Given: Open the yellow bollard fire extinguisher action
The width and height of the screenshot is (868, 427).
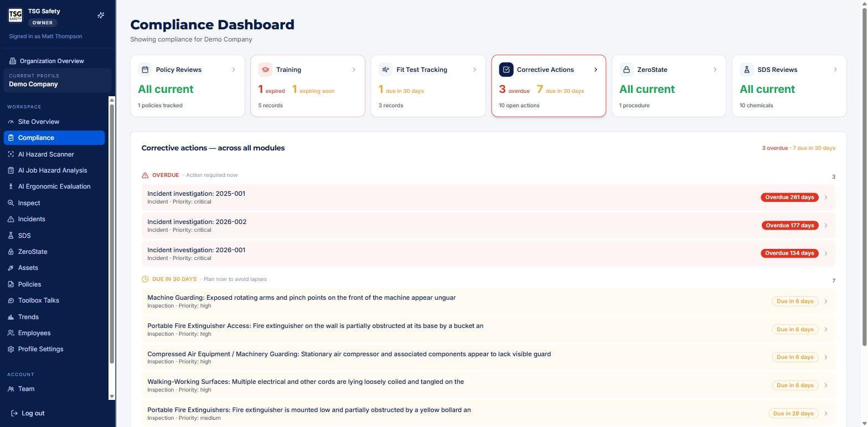Looking at the screenshot, I should (x=488, y=414).
